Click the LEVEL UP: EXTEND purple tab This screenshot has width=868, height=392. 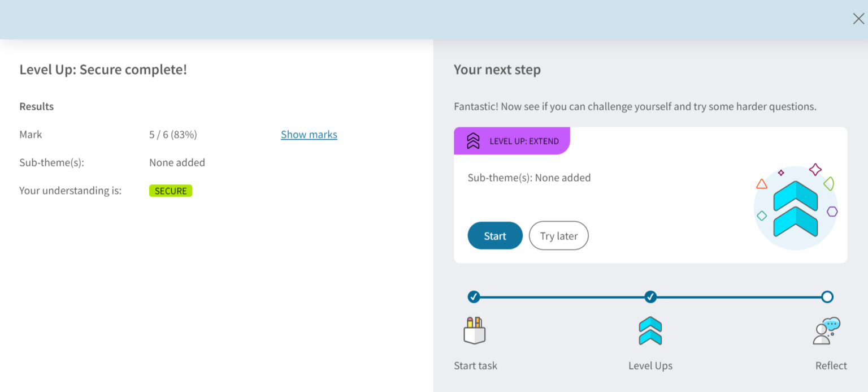tap(512, 141)
